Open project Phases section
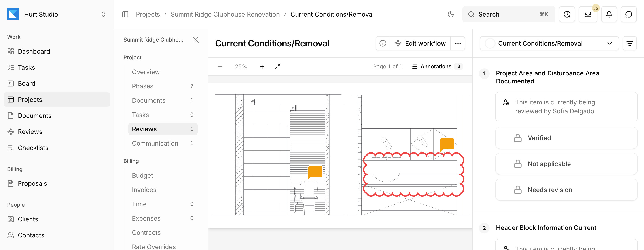Image resolution: width=644 pixels, height=250 pixels. [163, 86]
